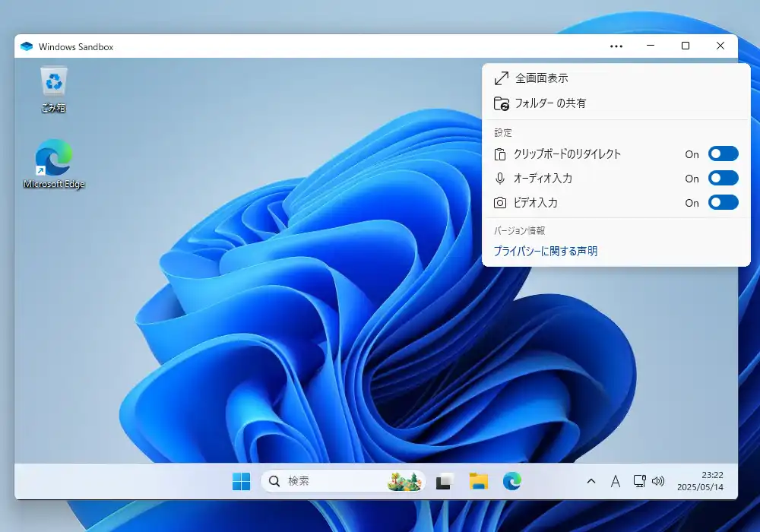The image size is (760, 532).
Task: Choose フォルダー の共有 menu entry
Action: tap(616, 103)
